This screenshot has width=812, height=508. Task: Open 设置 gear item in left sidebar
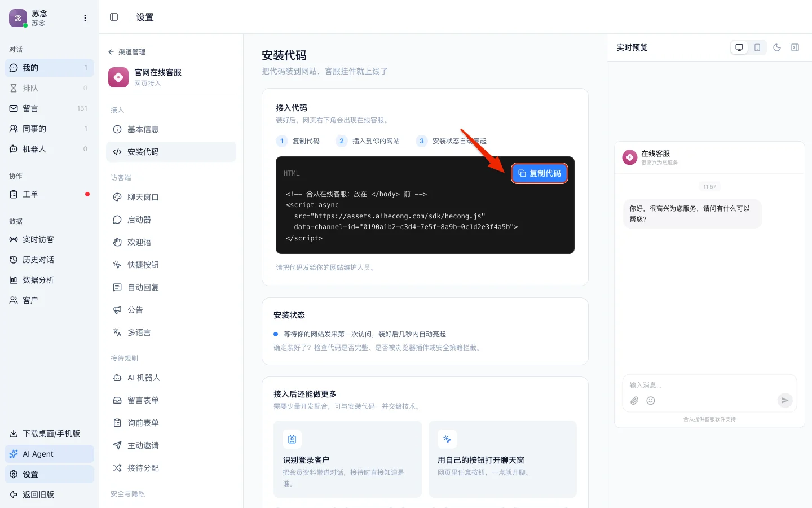[x=49, y=474]
